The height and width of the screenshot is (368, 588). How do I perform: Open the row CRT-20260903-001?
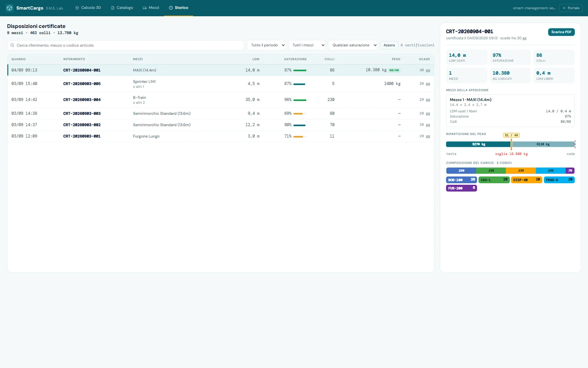221,136
